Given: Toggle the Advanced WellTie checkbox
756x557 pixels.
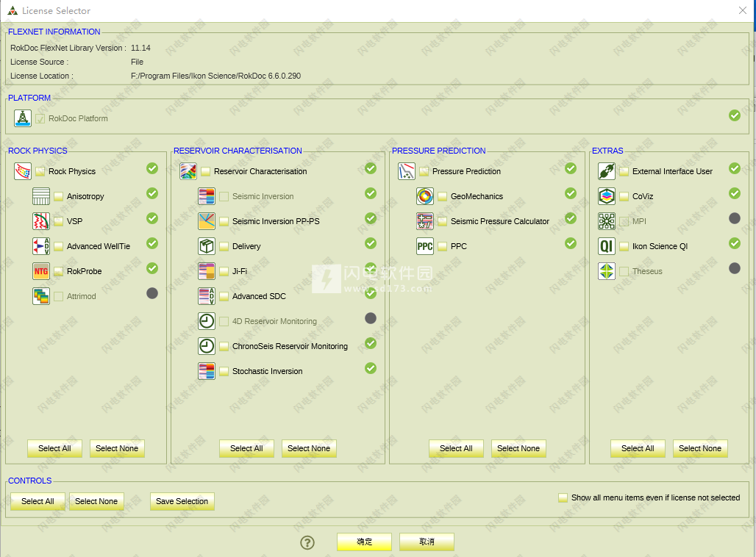Looking at the screenshot, I should coord(58,247).
